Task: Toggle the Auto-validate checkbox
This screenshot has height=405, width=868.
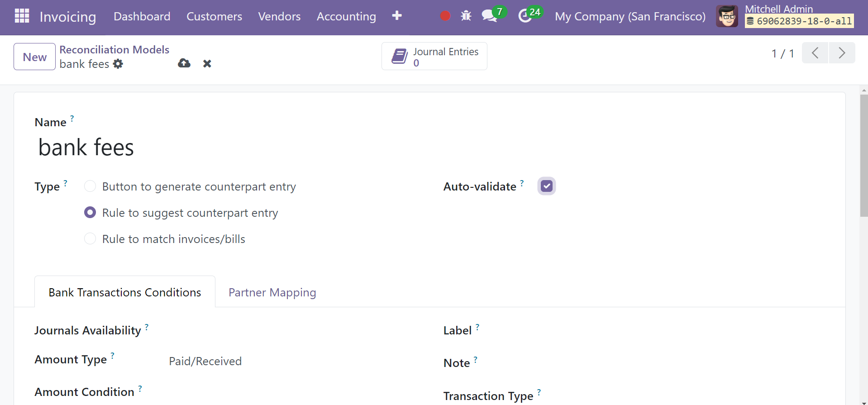Action: click(547, 186)
